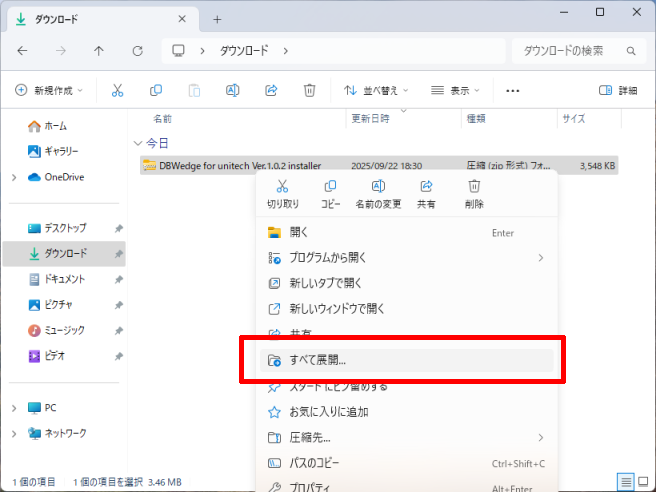This screenshot has width=656, height=492.
Task: Click the delete (削除) trash icon in context menu
Action: click(x=474, y=187)
